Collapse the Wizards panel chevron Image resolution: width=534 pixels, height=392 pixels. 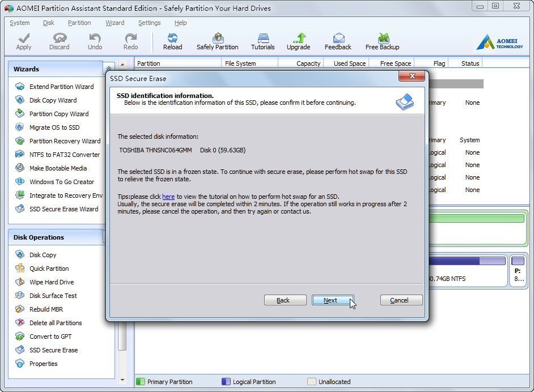(x=109, y=69)
